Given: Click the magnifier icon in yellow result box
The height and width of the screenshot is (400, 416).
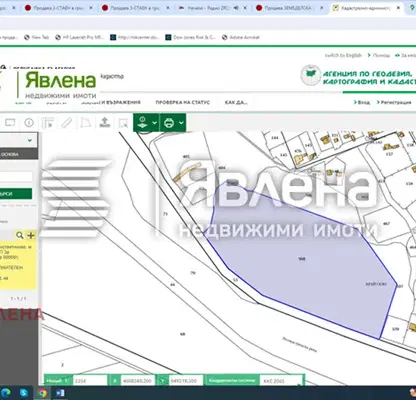Looking at the screenshot, I should click(20, 235).
